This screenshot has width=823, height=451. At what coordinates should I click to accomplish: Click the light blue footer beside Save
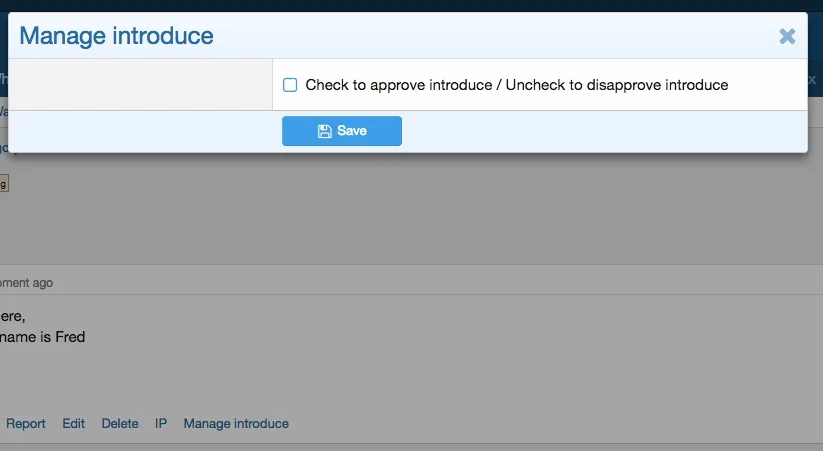coord(600,131)
